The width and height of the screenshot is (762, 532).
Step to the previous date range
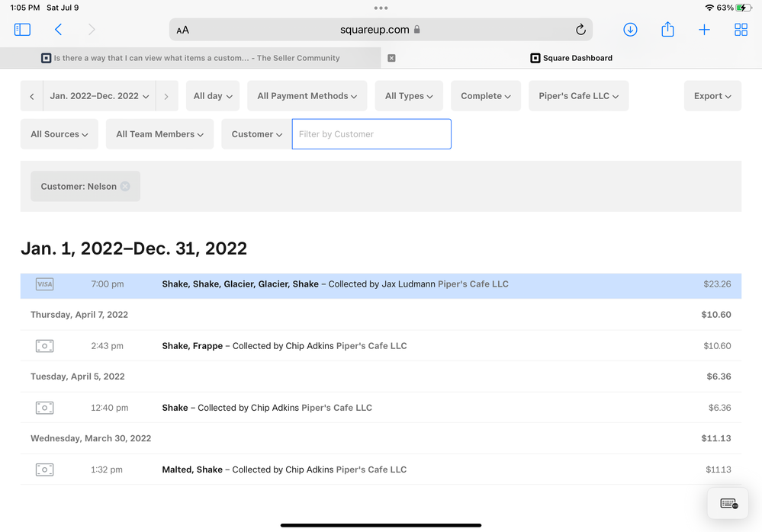click(32, 96)
